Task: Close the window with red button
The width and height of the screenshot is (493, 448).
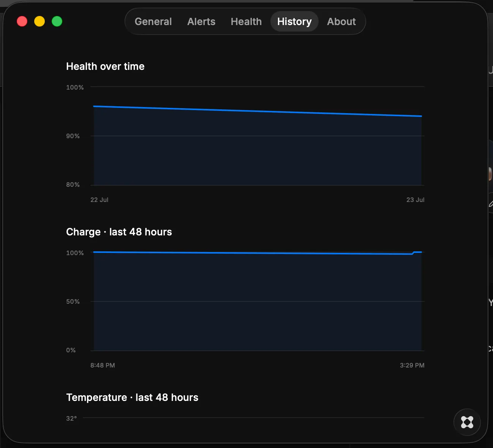Action: [22, 21]
